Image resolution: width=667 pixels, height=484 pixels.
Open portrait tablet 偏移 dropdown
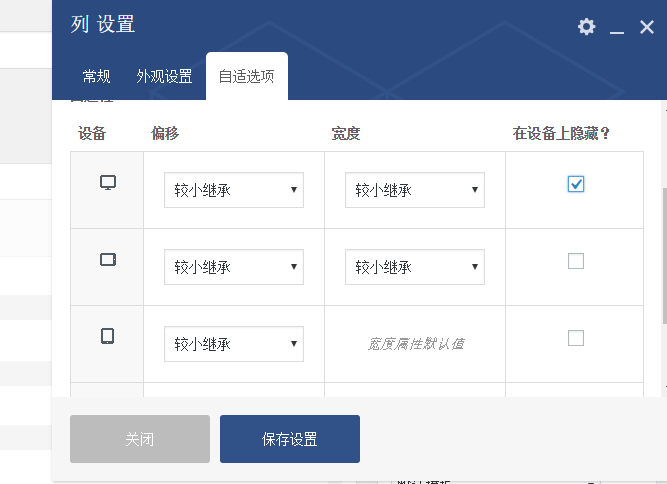(234, 344)
